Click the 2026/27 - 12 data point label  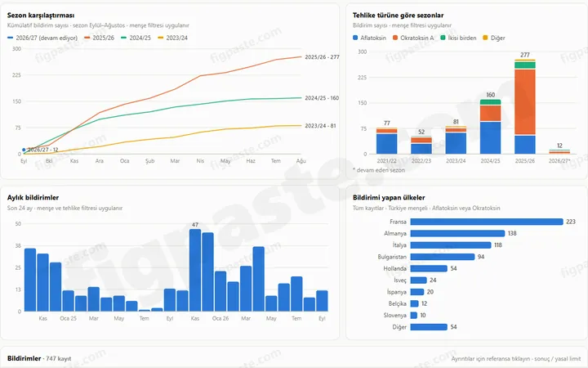(x=42, y=150)
